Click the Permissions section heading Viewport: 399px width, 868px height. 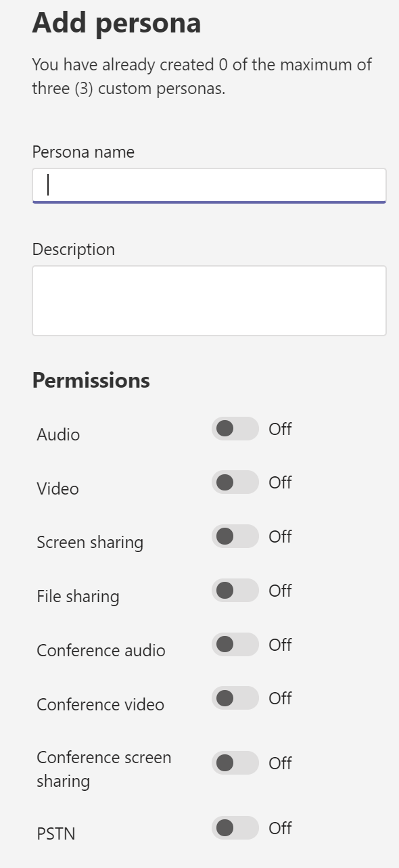pyautogui.click(x=91, y=380)
